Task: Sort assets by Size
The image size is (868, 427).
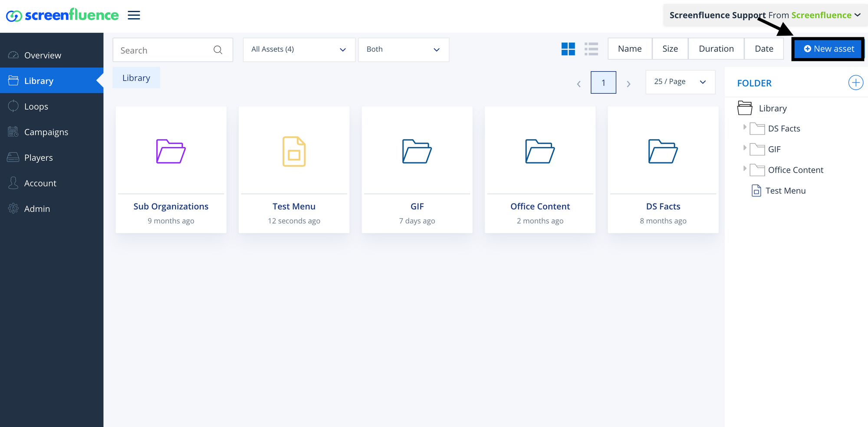Action: (670, 49)
